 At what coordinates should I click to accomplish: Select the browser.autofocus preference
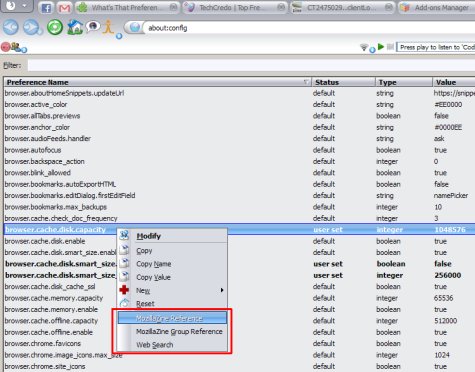[x=239, y=150]
